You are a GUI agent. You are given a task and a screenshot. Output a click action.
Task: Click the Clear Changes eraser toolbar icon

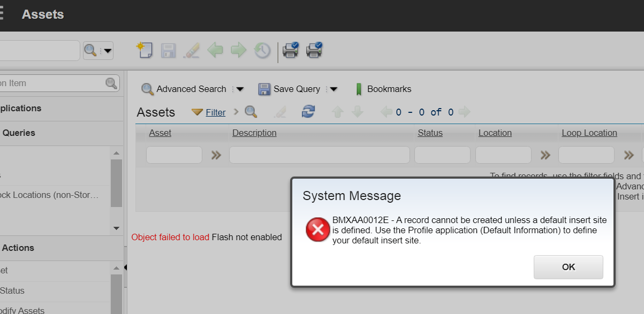click(x=192, y=50)
